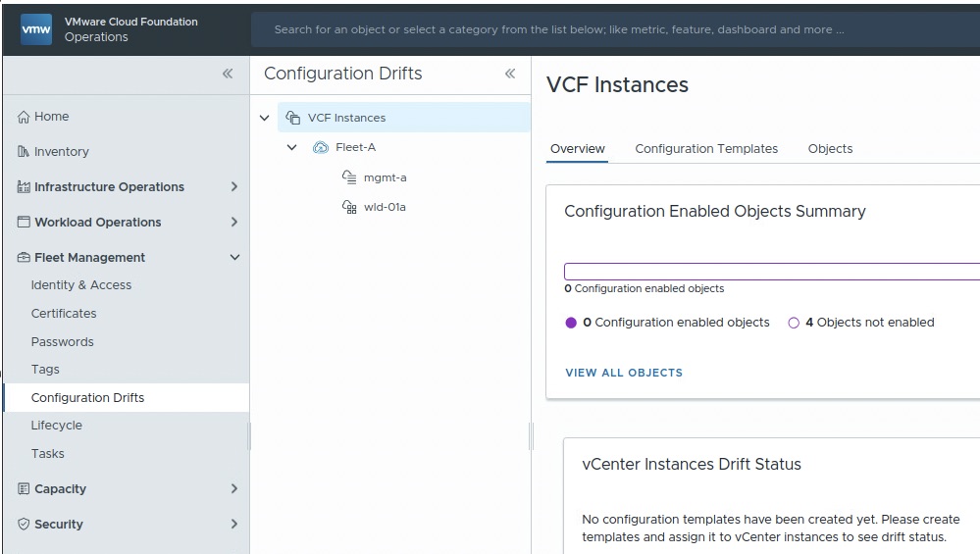
Task: Click the Inventory icon in sidebar
Action: click(x=24, y=151)
